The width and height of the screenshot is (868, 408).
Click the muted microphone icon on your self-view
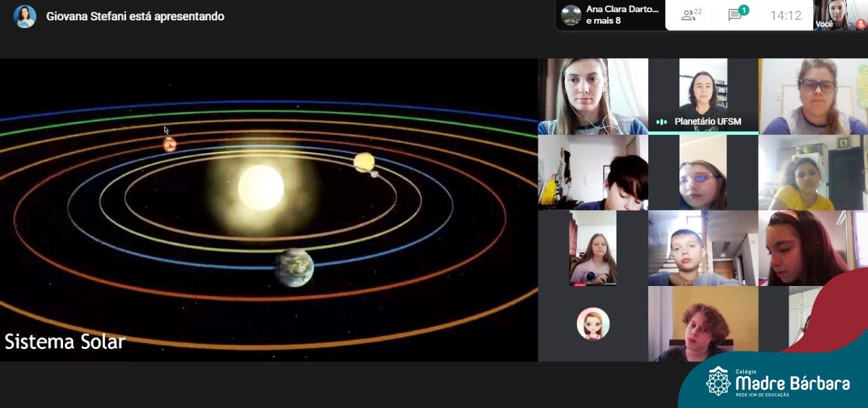[x=860, y=24]
